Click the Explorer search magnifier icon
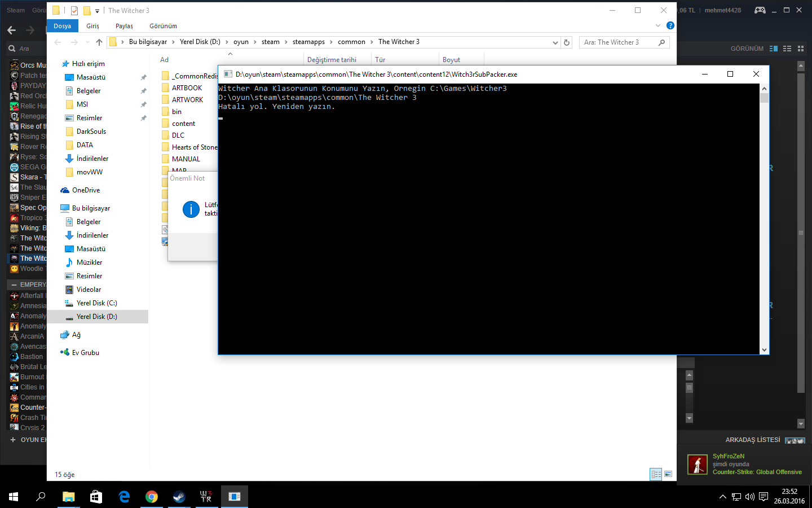812x508 pixels. pyautogui.click(x=661, y=42)
